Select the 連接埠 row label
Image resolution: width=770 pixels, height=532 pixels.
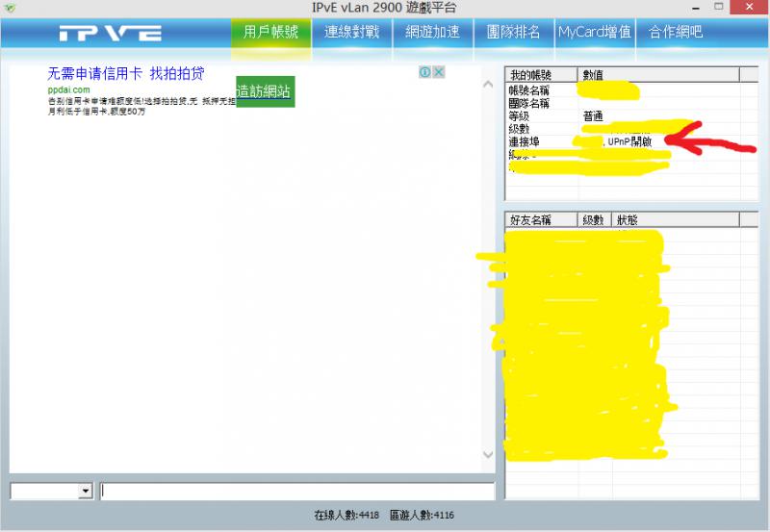coord(524,141)
